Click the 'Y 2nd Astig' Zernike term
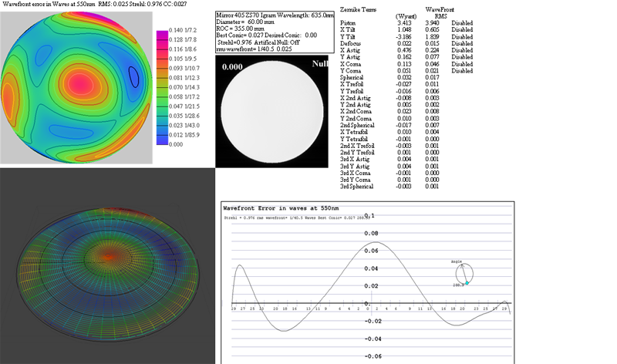Screen dimensions: 617x364 pos(355,105)
